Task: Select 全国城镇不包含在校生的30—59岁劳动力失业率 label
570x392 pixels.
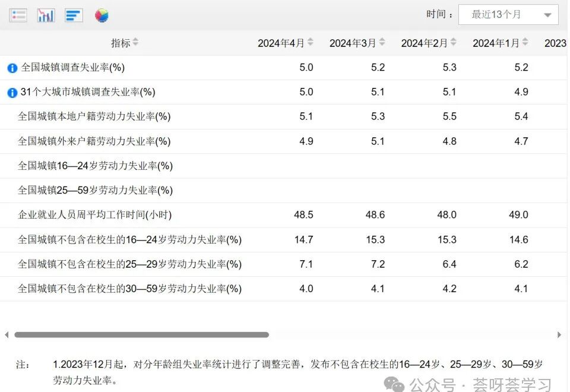Action: pyautogui.click(x=130, y=289)
